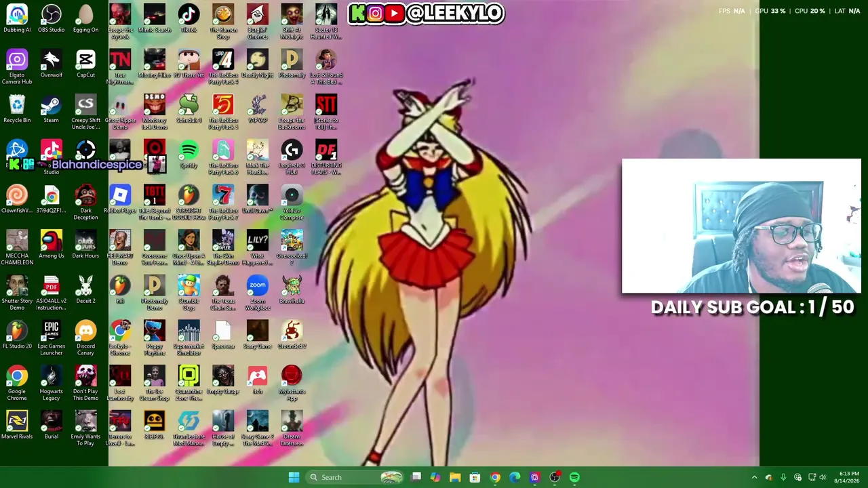Select the Zoom Workplace desktop icon
This screenshot has width=868, height=488.
click(x=258, y=293)
